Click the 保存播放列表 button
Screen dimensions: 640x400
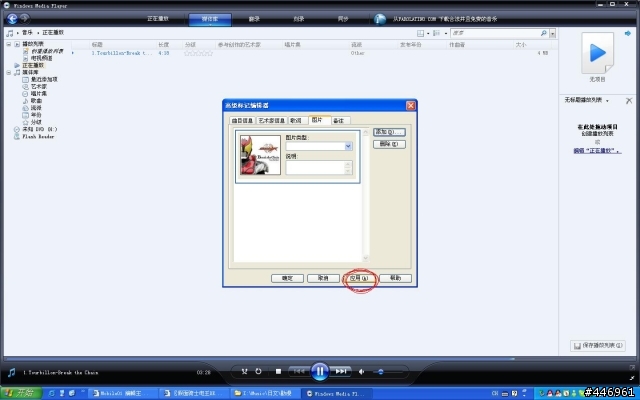598,346
